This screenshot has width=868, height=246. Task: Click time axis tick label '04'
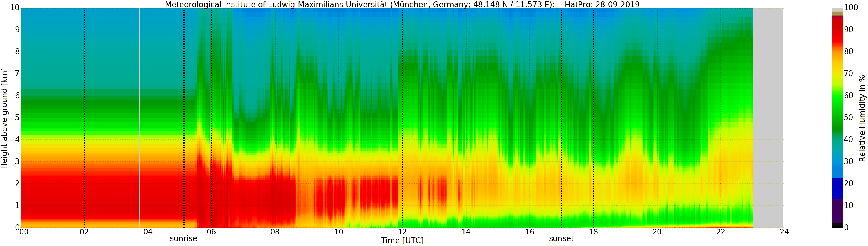pos(148,232)
